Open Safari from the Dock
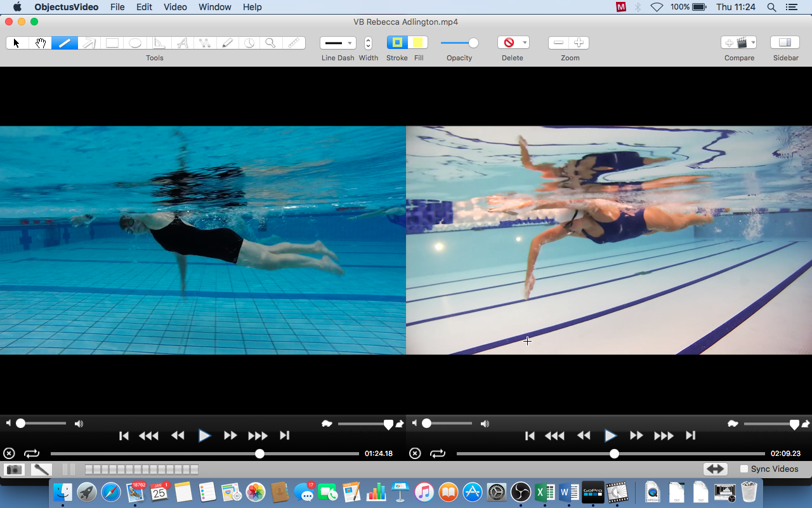 [x=110, y=492]
